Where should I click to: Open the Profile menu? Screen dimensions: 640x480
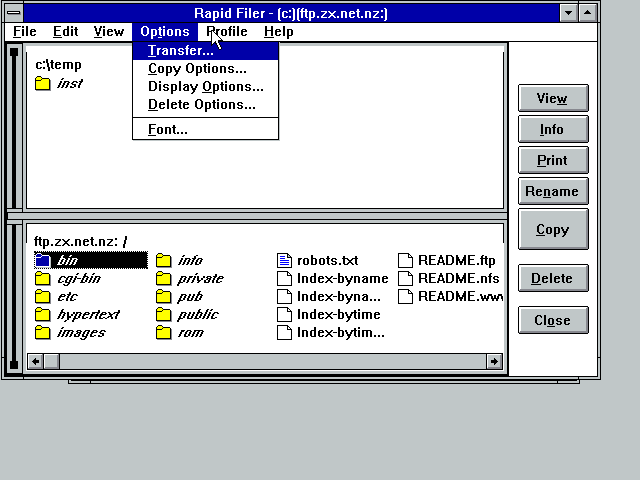(227, 31)
